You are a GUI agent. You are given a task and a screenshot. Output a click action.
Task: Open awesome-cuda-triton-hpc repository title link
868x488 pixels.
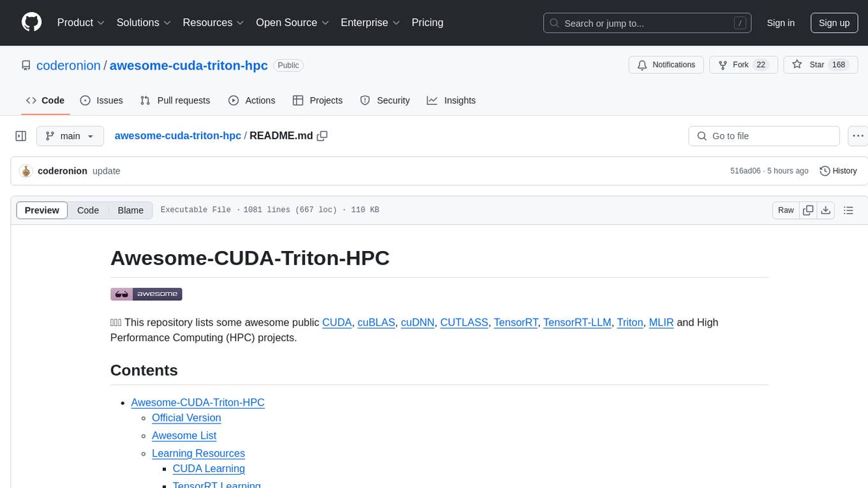[x=189, y=65]
